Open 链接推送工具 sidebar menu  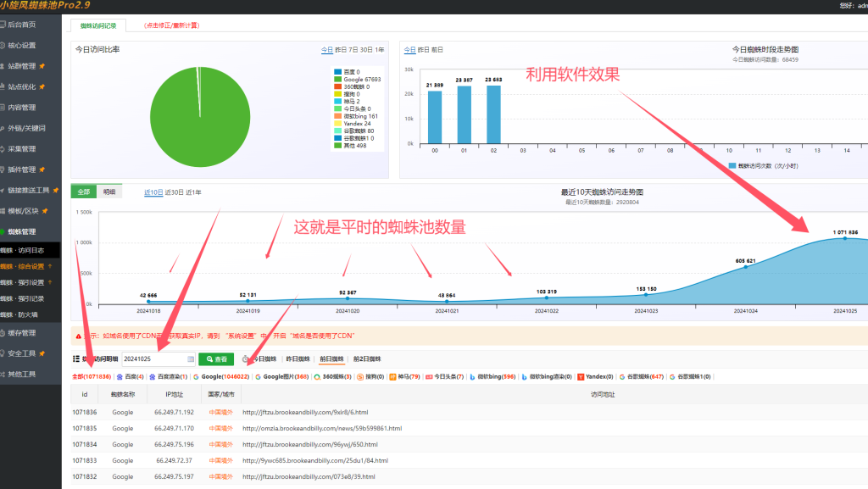pyautogui.click(x=28, y=191)
